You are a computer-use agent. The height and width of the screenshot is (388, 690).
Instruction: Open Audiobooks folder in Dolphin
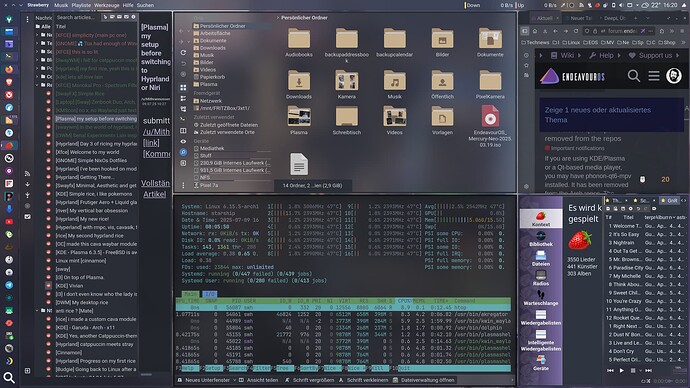coord(299,42)
